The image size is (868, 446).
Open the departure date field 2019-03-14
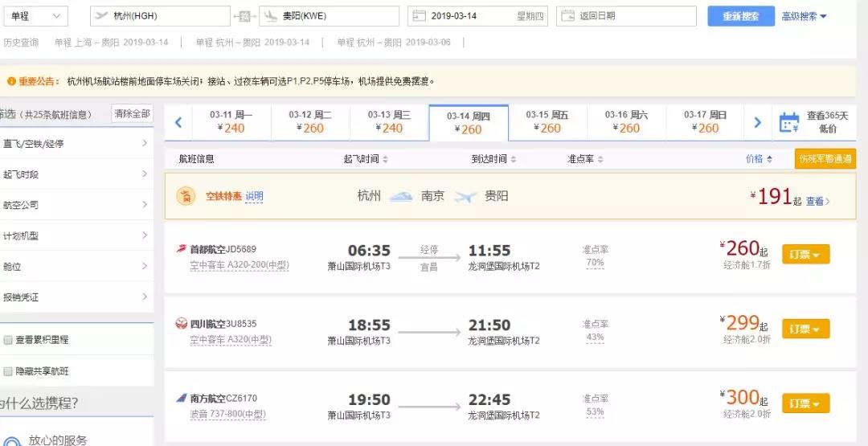click(x=477, y=16)
